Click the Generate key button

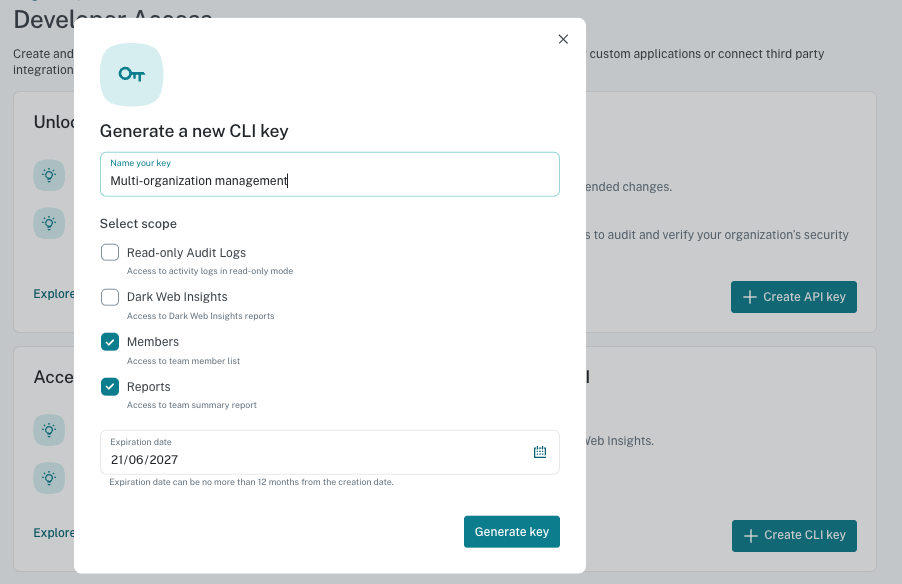[x=512, y=532]
